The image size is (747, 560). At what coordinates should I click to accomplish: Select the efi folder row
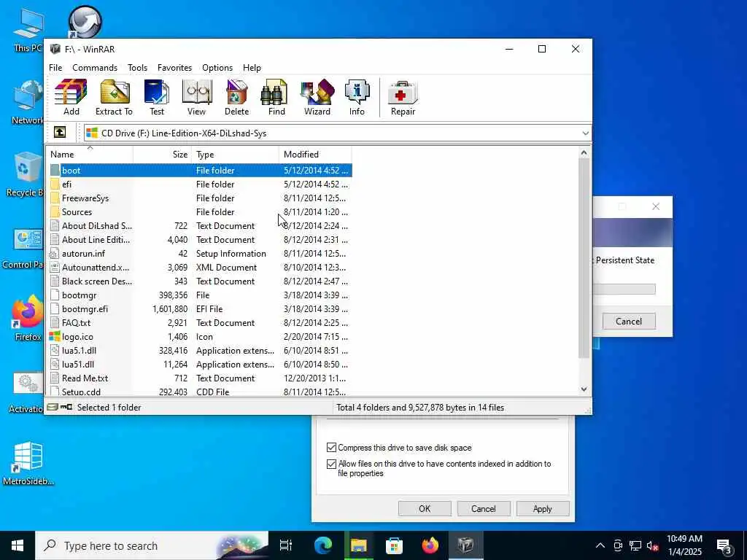point(200,184)
